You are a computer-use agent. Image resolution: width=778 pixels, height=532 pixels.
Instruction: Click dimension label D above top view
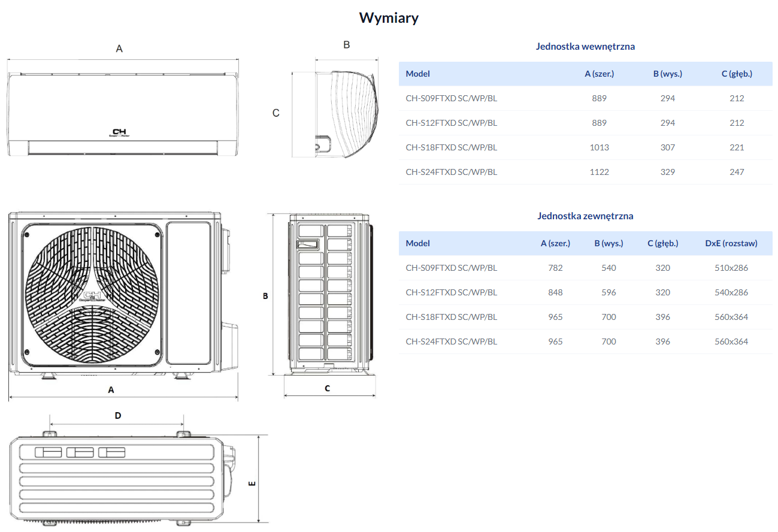tap(118, 415)
